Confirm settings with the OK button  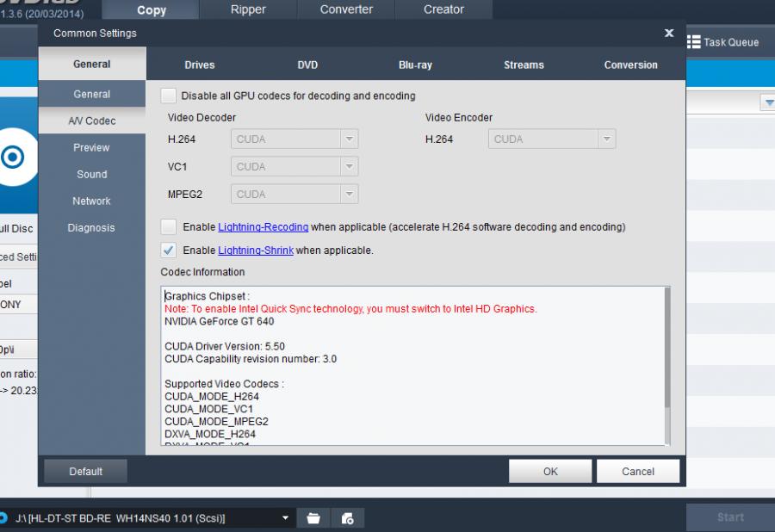pos(550,471)
